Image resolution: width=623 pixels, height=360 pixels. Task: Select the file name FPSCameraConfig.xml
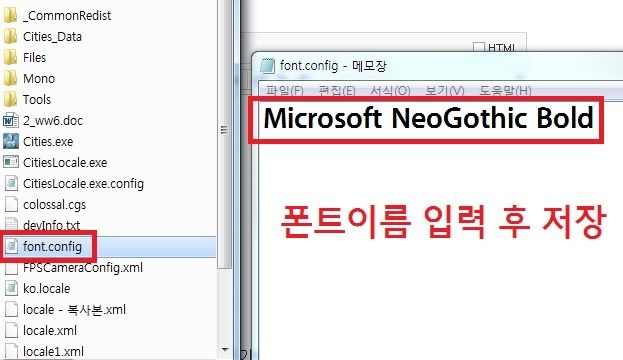pos(83,268)
